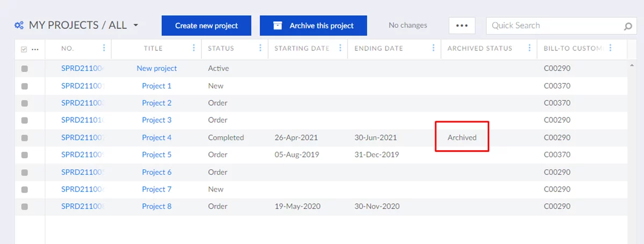
Task: Open the three-dot more actions menu
Action: pos(462,25)
